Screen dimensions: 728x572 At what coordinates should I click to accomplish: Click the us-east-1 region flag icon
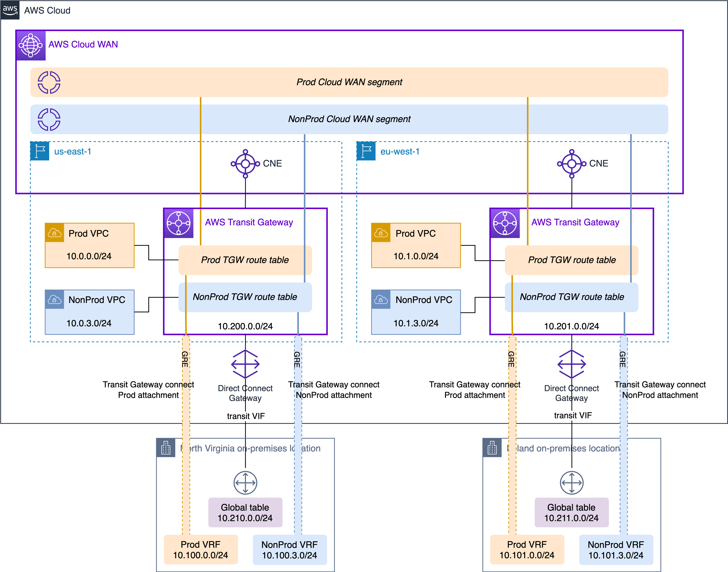(x=40, y=151)
